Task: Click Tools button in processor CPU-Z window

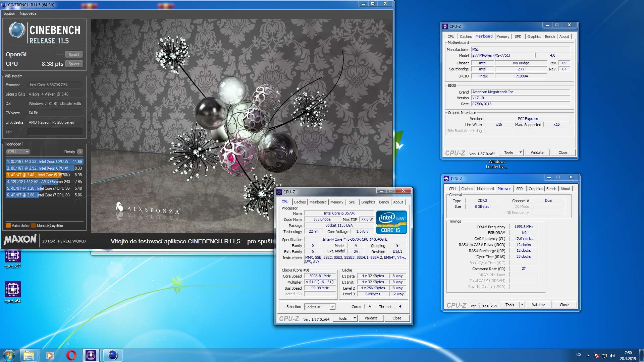Action: pos(342,318)
